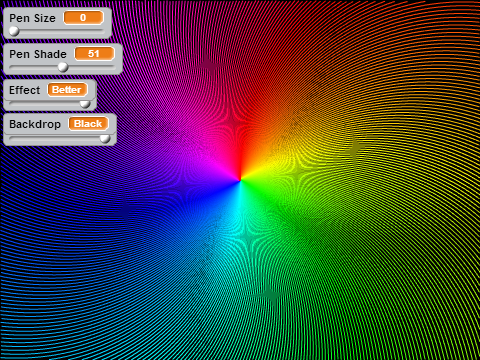The width and height of the screenshot is (480, 360).
Task: Click the center of the rainbow spiral
Action: tap(240, 180)
